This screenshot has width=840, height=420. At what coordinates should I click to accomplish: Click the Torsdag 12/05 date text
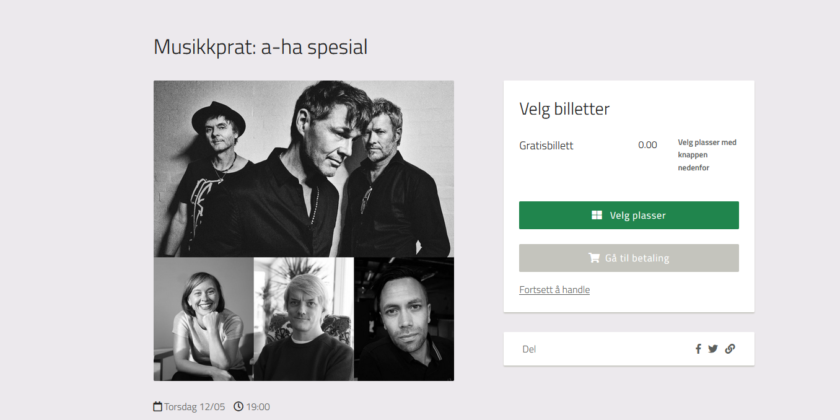pyautogui.click(x=195, y=407)
